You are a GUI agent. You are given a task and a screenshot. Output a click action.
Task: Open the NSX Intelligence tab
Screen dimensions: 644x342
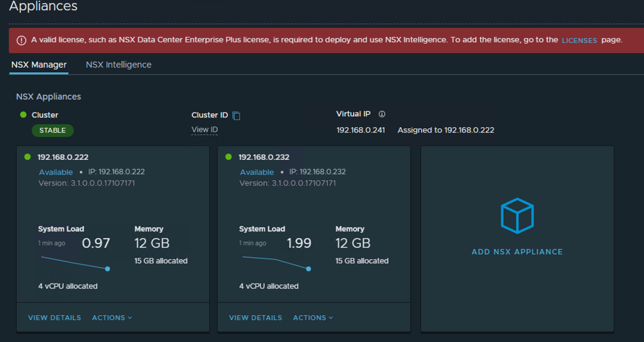coord(119,64)
